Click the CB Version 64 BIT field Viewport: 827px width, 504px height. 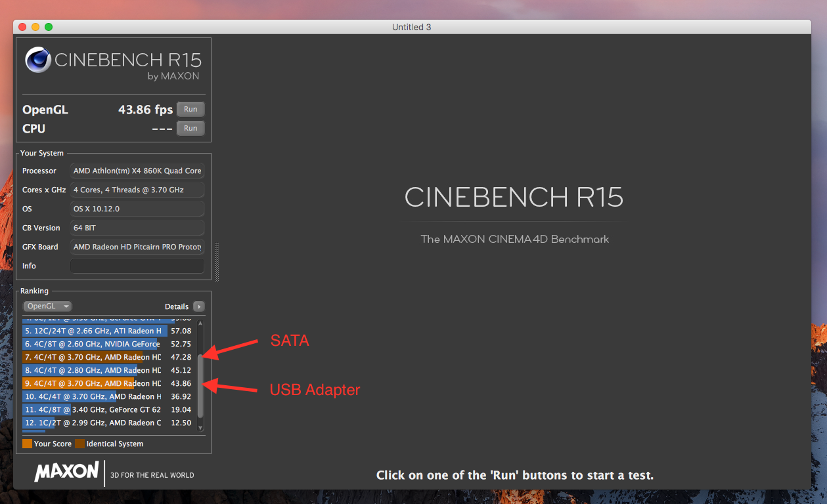tap(137, 228)
